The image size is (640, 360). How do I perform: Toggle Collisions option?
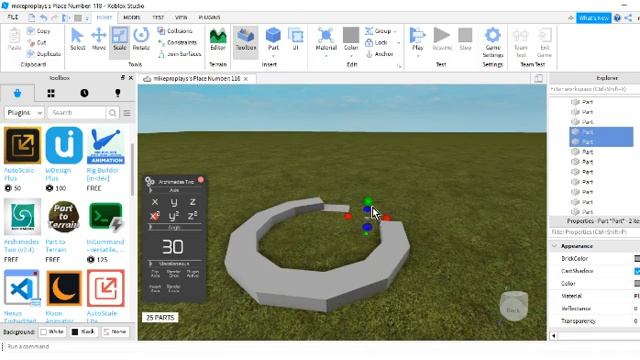[x=175, y=31]
